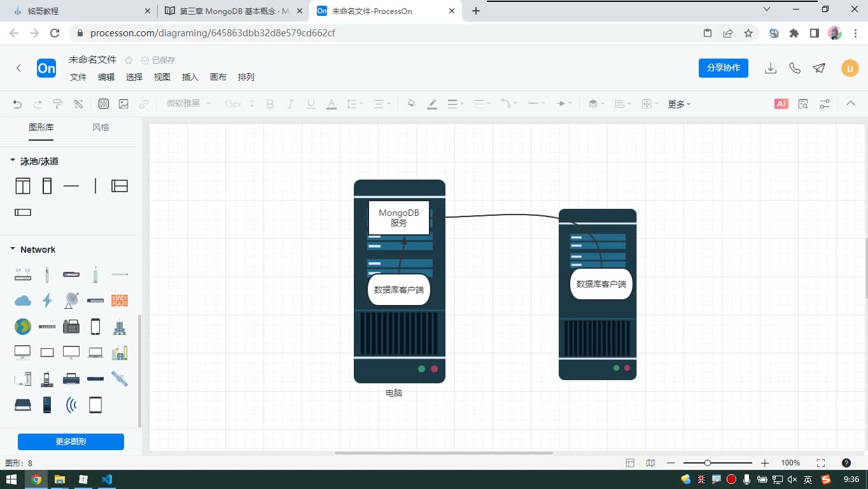Click the zoom slider handle
The image size is (868, 489).
click(x=707, y=463)
